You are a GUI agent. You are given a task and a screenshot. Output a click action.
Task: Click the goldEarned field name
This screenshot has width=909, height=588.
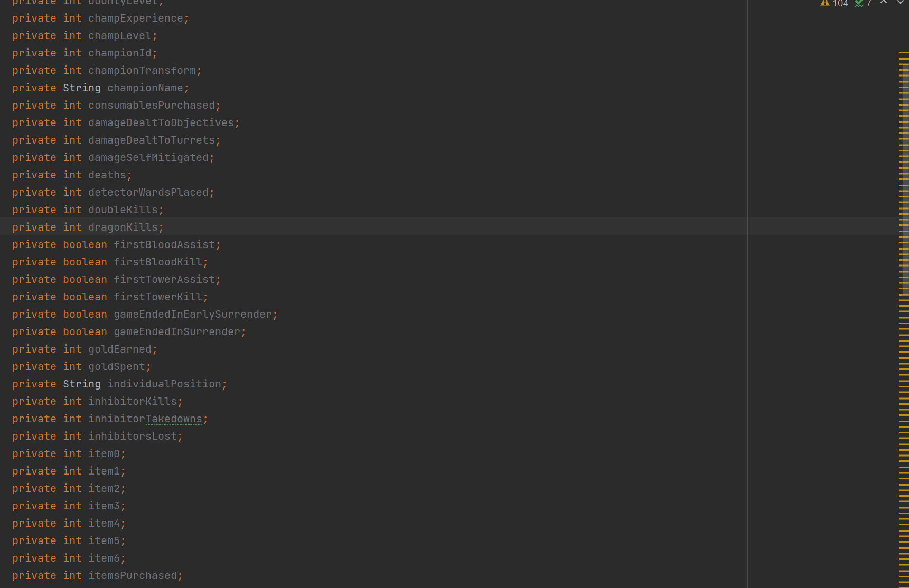point(120,349)
